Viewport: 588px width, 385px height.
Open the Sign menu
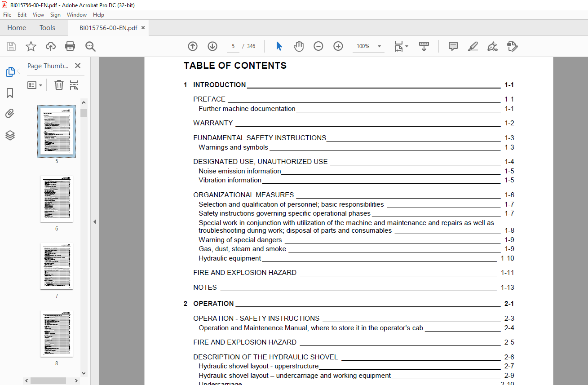pos(55,15)
